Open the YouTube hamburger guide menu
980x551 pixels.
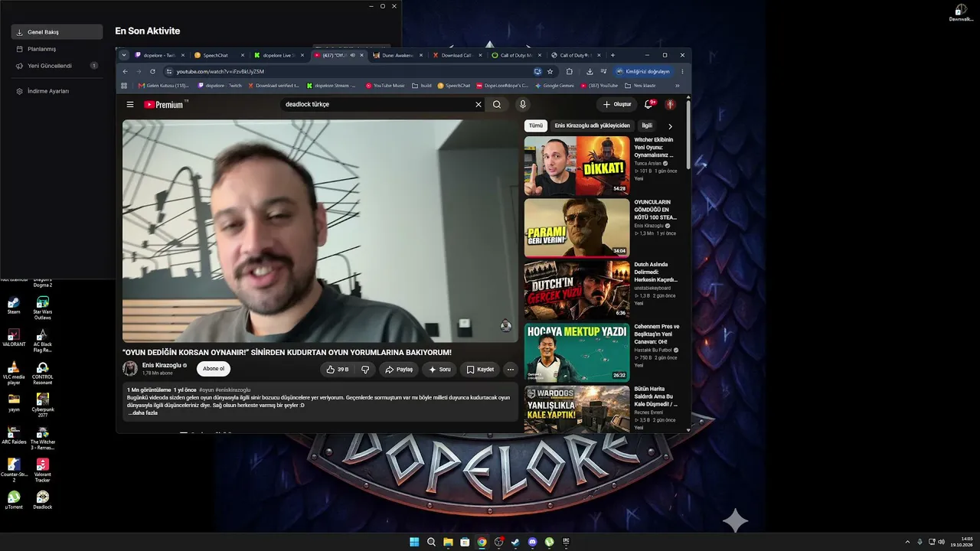pyautogui.click(x=130, y=104)
